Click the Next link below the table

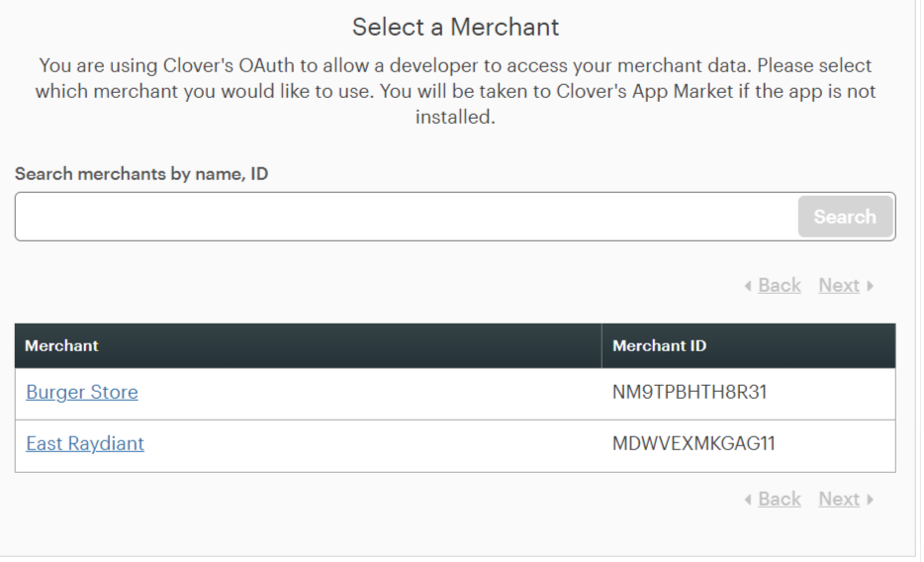point(839,500)
